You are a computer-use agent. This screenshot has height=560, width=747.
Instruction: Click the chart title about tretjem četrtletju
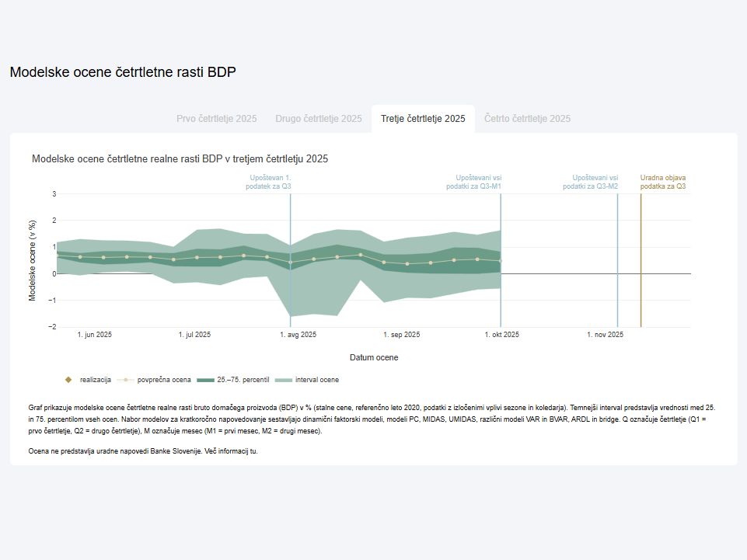[180, 158]
